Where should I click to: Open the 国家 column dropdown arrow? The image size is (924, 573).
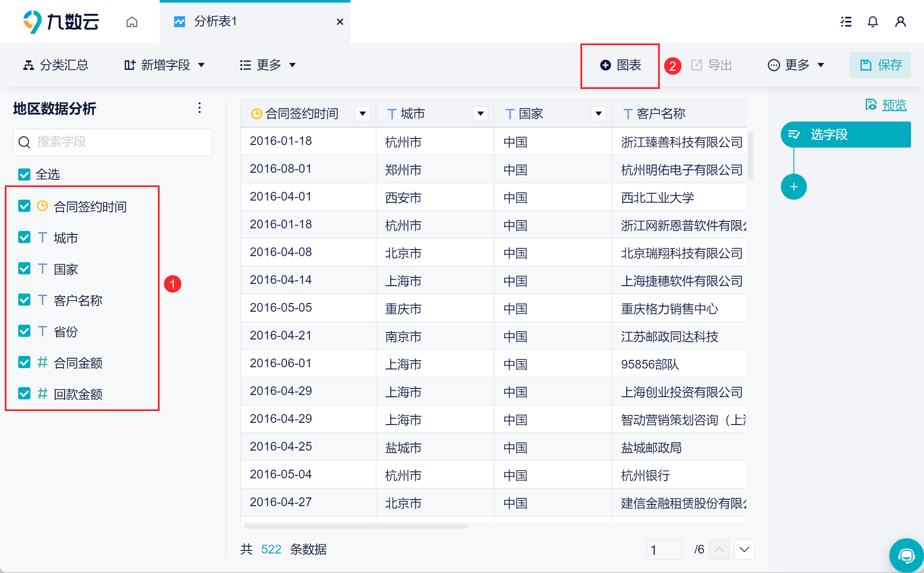[x=598, y=114]
